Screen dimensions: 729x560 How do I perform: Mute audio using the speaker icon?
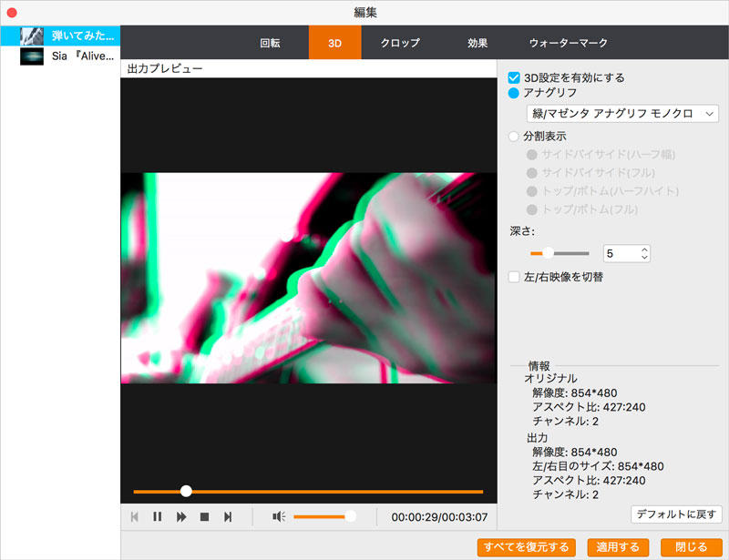click(279, 517)
